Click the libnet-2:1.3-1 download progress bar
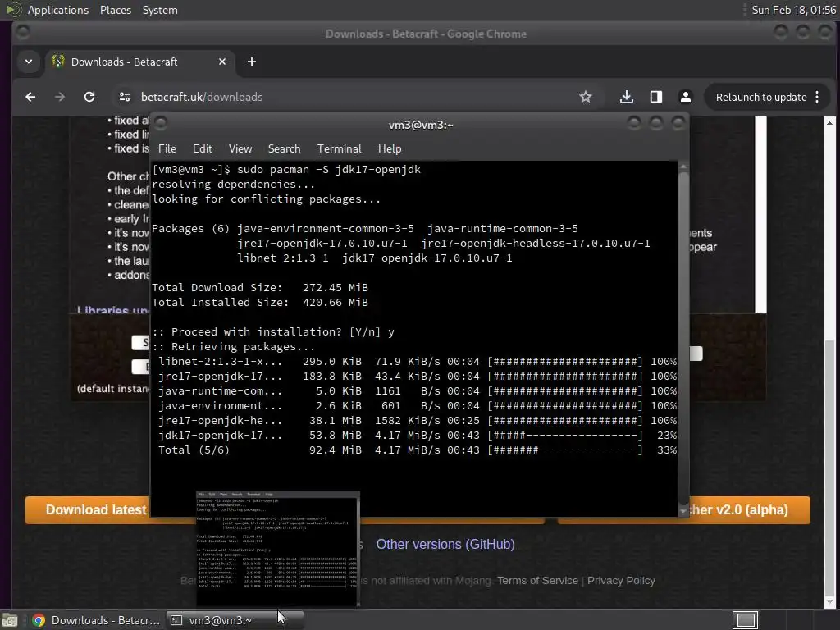Viewport: 840px width, 630px height. pos(564,362)
